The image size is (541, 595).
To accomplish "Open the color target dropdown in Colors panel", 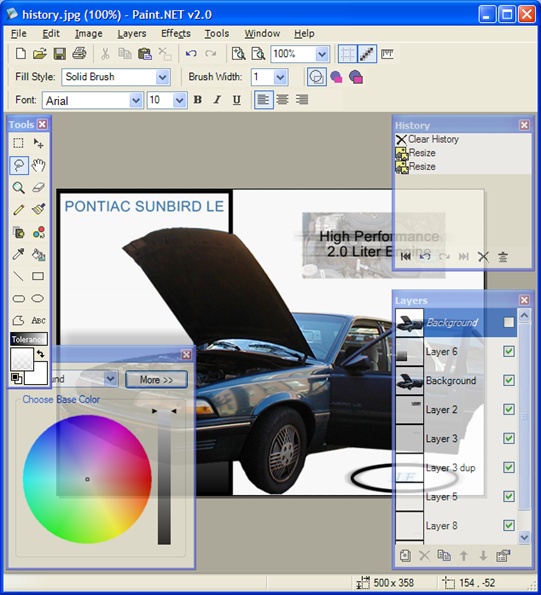I will (x=110, y=379).
